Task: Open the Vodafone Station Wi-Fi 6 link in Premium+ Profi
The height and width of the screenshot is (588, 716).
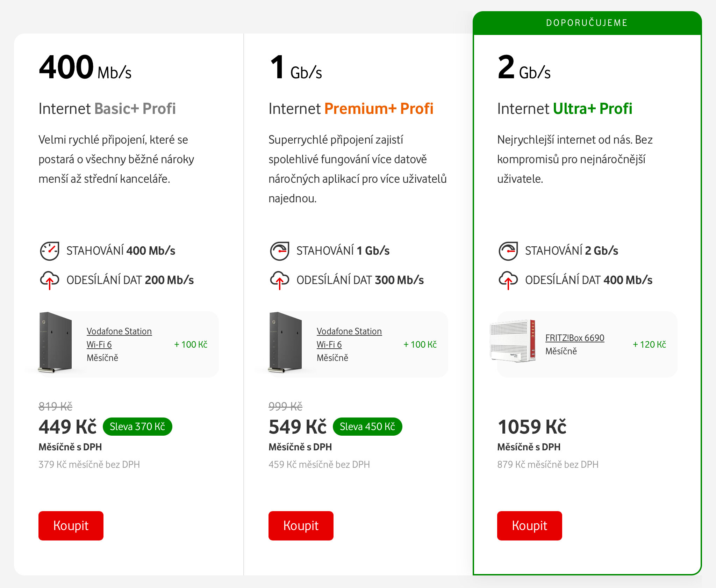Action: click(x=349, y=337)
